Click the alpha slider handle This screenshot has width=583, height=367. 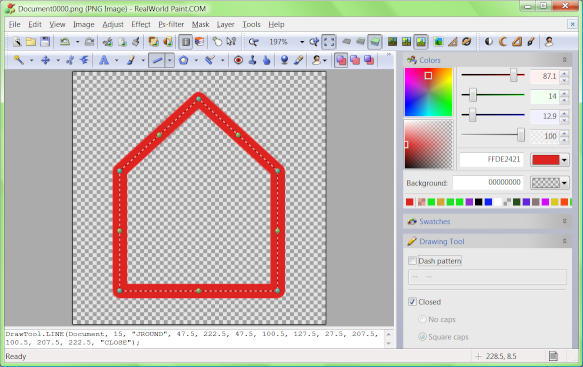[x=521, y=135]
